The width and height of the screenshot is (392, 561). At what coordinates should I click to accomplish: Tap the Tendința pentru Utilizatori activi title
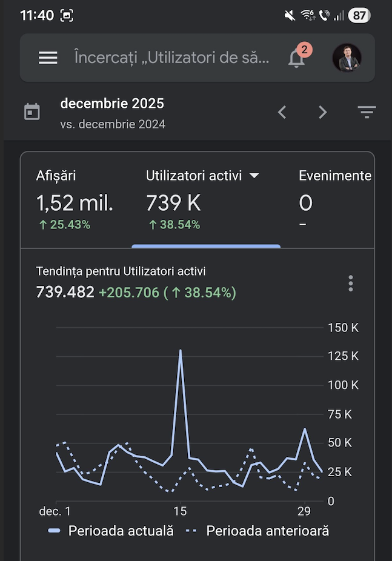[125, 271]
